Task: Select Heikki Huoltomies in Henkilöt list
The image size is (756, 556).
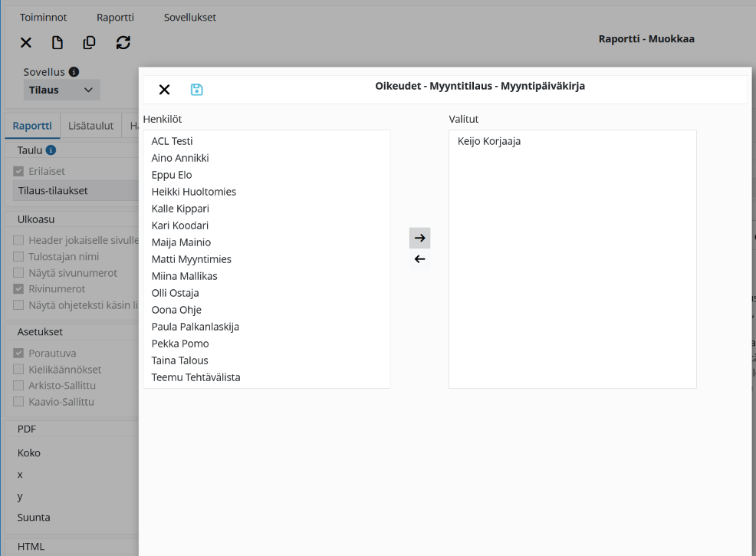Action: [266, 192]
